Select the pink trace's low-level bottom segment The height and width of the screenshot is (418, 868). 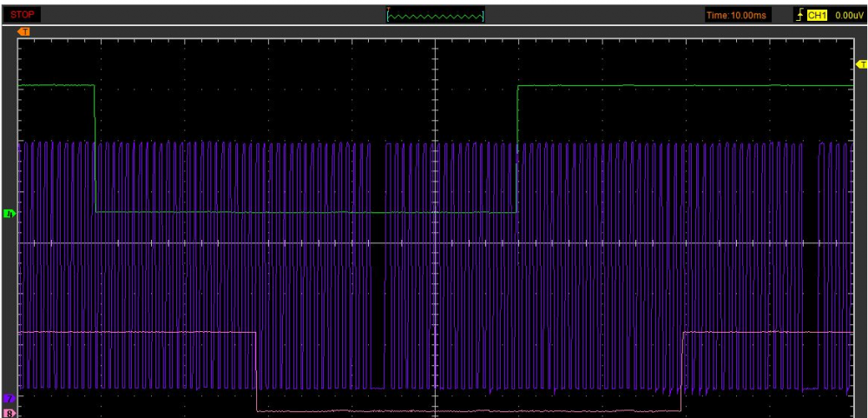pyautogui.click(x=469, y=411)
